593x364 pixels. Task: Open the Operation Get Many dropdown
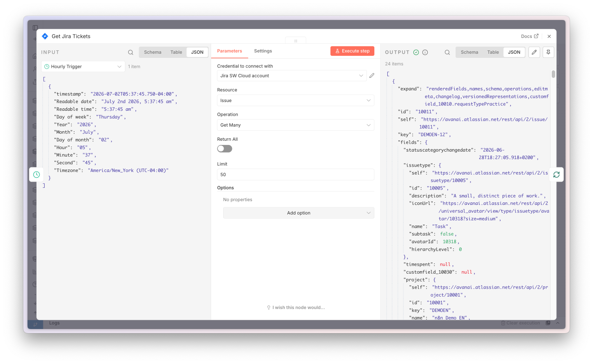[x=296, y=125]
